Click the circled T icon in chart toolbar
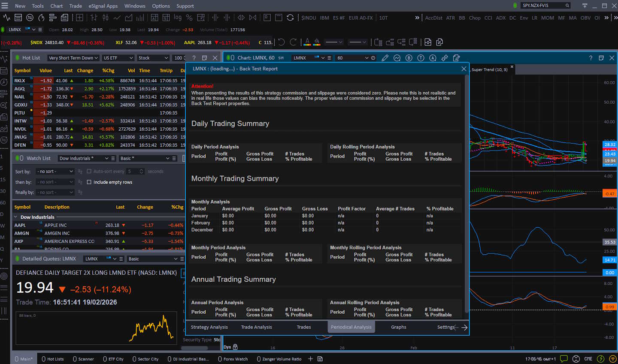Screen dimensions: 618x364 click(x=421, y=58)
